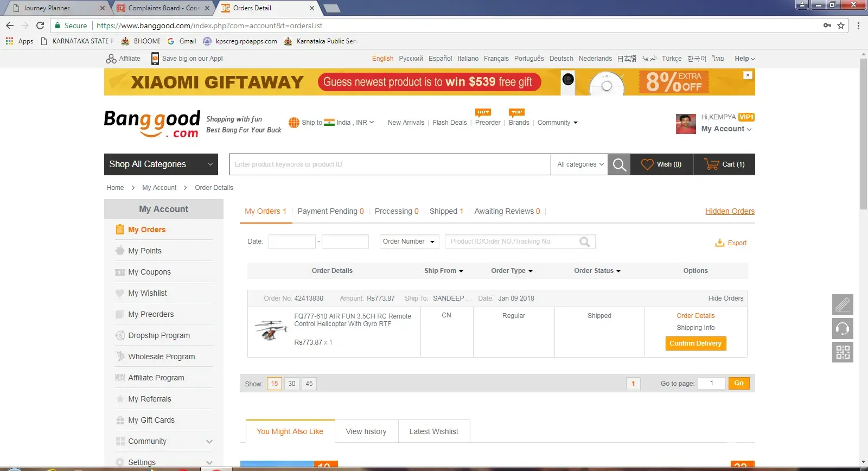This screenshot has height=471, width=868.
Task: Switch the site language to Deutsch
Action: [x=561, y=59]
